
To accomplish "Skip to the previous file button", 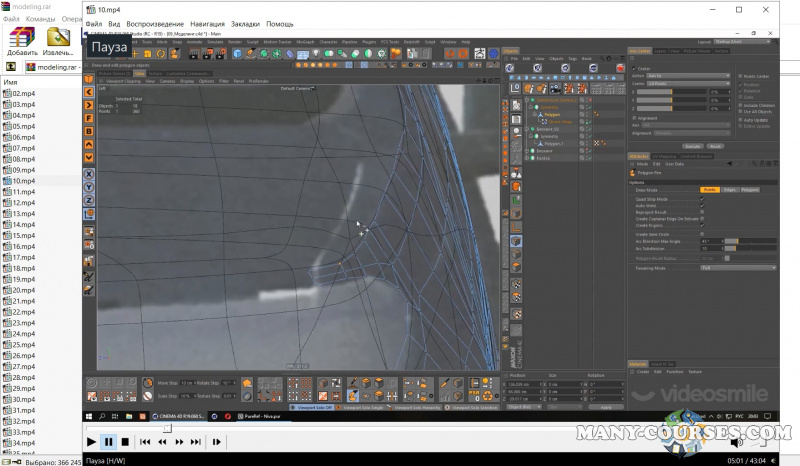I will point(146,441).
